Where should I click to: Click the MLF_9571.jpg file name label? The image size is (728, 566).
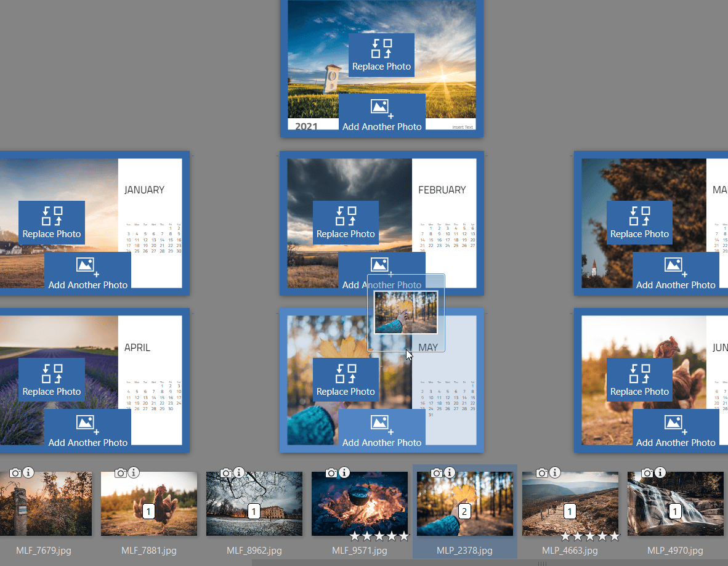pos(359,550)
